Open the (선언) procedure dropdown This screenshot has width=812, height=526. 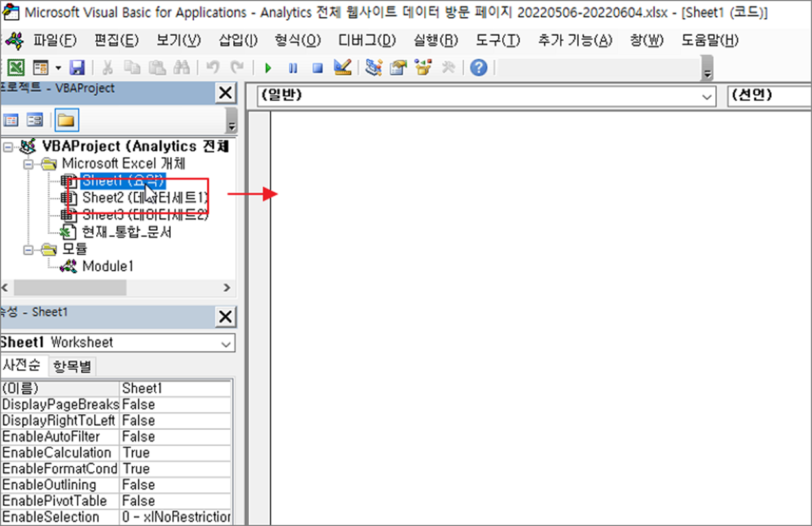[x=768, y=96]
